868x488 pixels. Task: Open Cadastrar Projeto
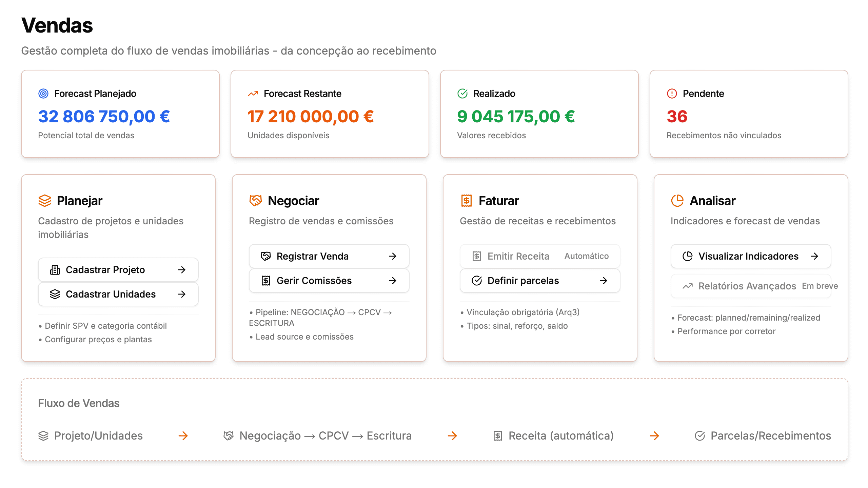tap(118, 270)
